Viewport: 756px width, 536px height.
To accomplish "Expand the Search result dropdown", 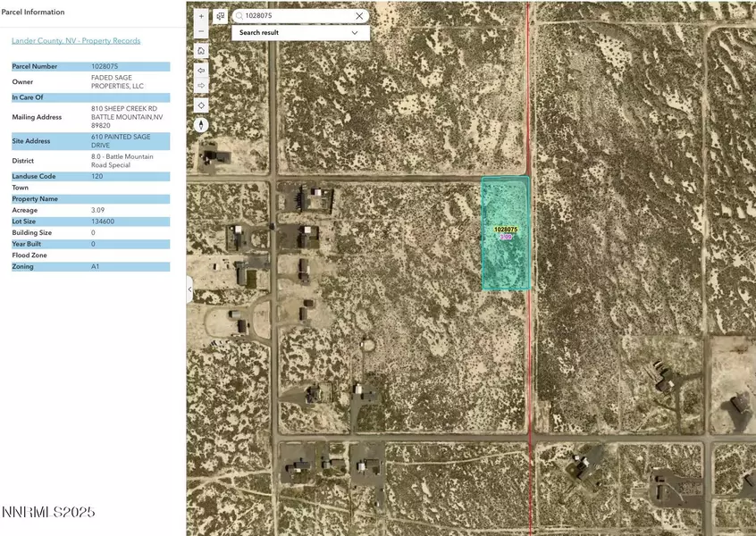I will point(353,32).
